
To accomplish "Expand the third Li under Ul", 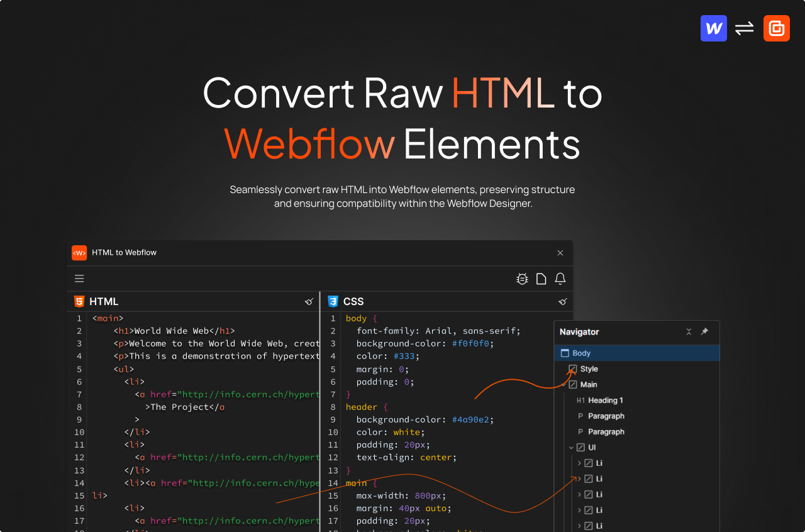I will pos(579,495).
